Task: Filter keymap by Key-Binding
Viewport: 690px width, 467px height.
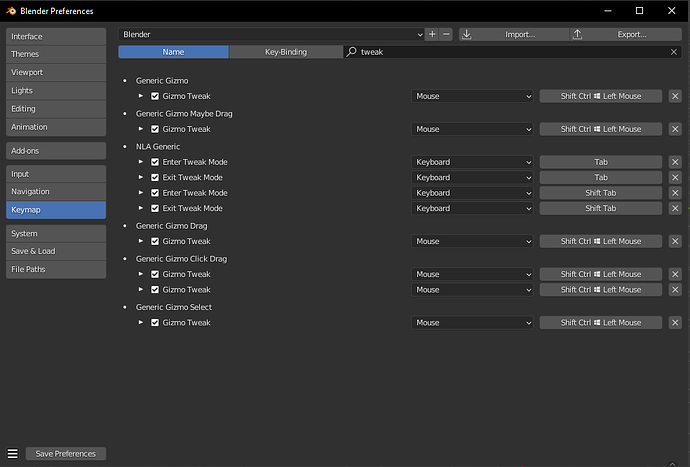Action: click(286, 52)
